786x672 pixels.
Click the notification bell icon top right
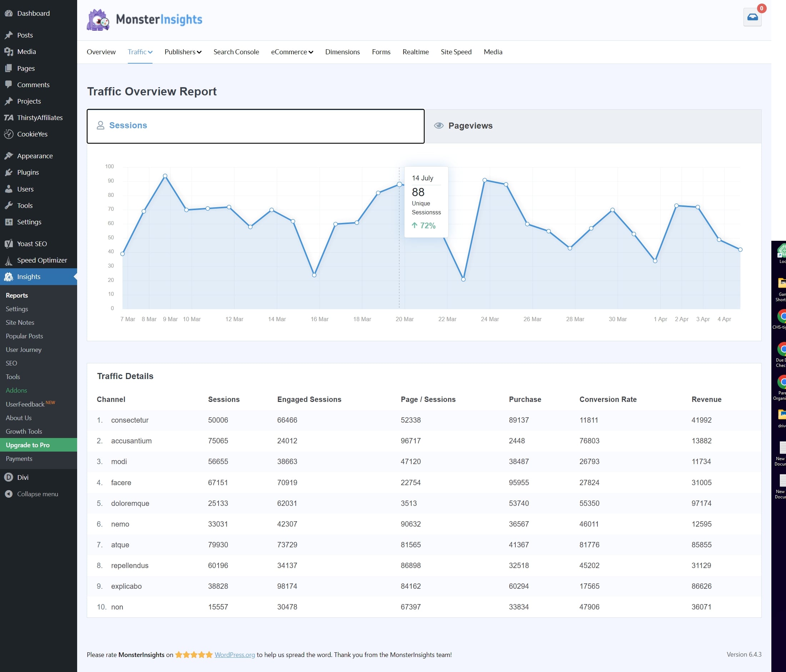pos(753,17)
